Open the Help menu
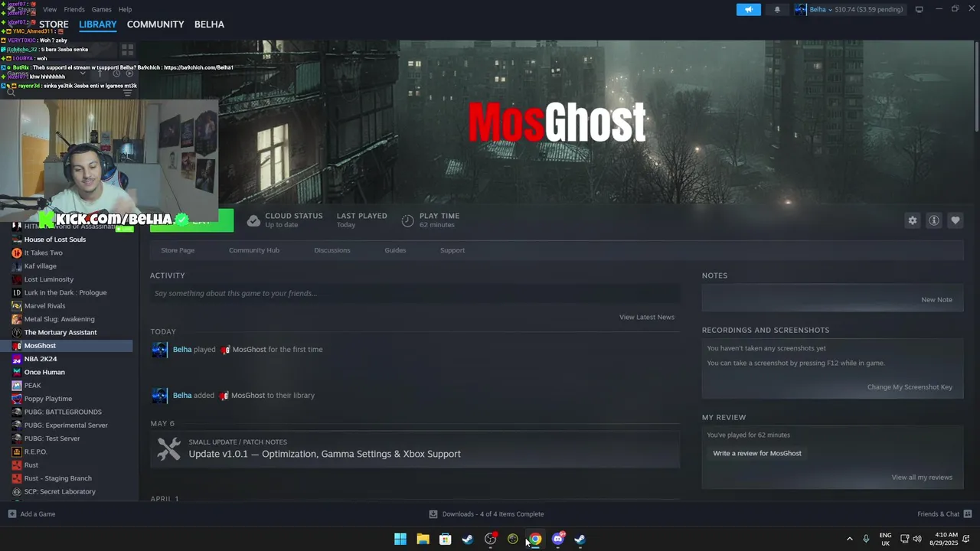The image size is (980, 551). pyautogui.click(x=125, y=9)
